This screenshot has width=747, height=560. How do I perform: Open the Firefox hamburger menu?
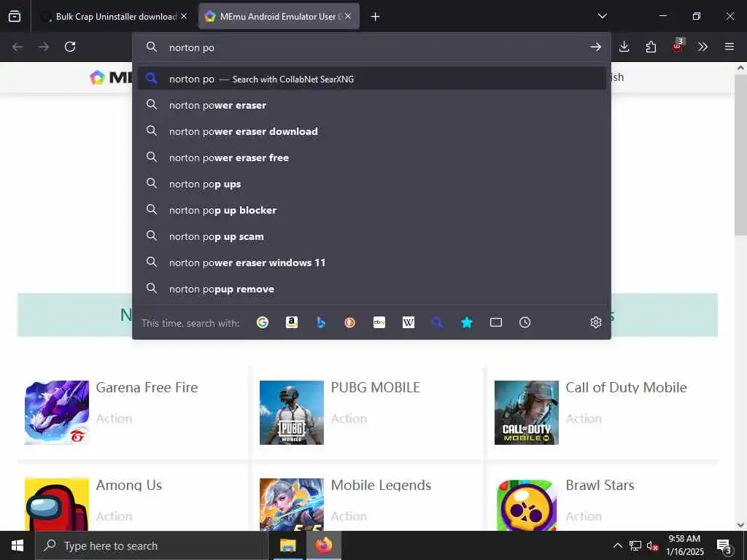pos(729,47)
